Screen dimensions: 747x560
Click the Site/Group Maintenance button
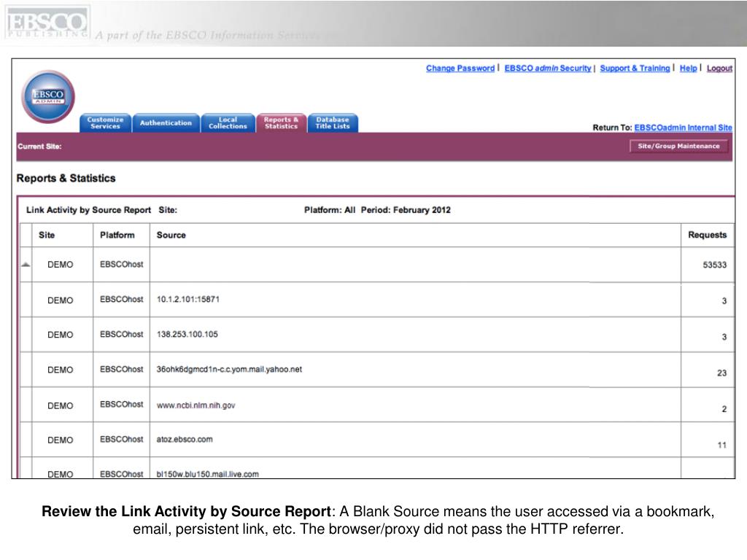click(x=679, y=146)
